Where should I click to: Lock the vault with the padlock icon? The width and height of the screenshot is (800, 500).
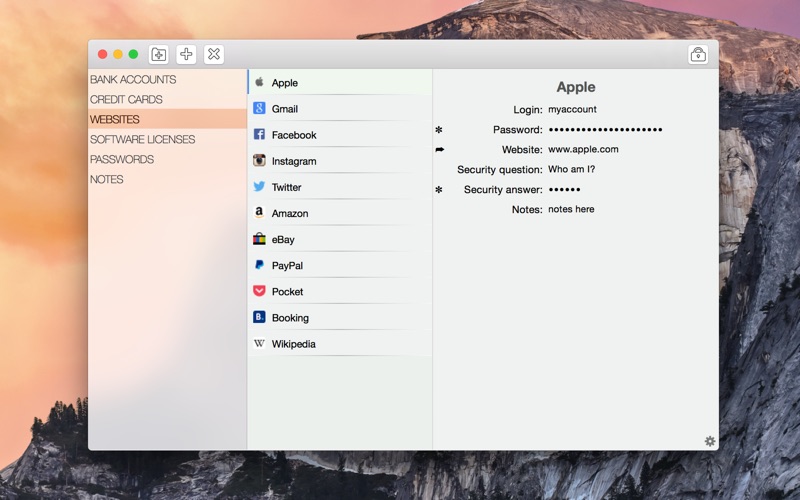[697, 55]
